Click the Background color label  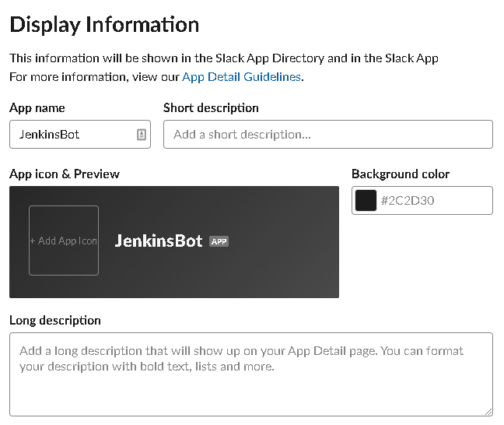[x=401, y=174]
